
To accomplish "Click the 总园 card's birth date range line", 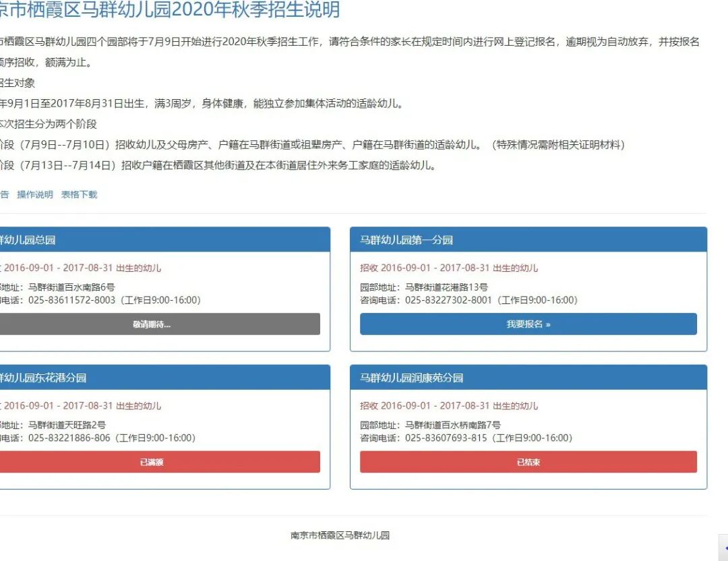I will tap(81, 268).
